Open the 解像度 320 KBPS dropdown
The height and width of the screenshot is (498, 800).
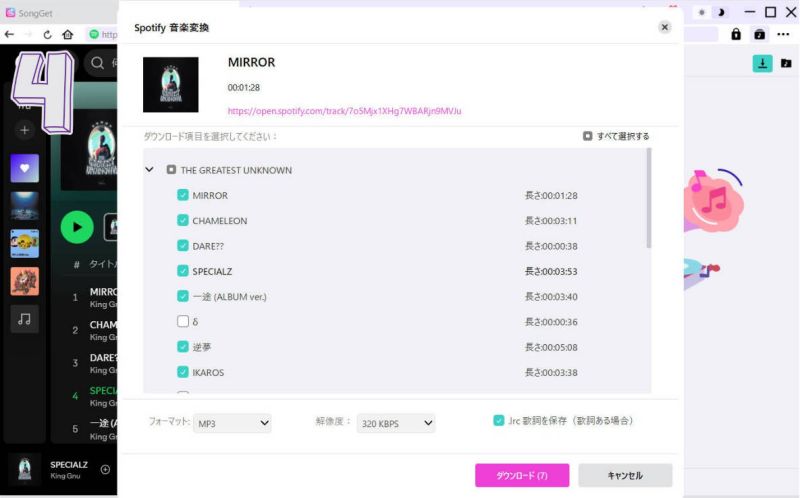396,424
